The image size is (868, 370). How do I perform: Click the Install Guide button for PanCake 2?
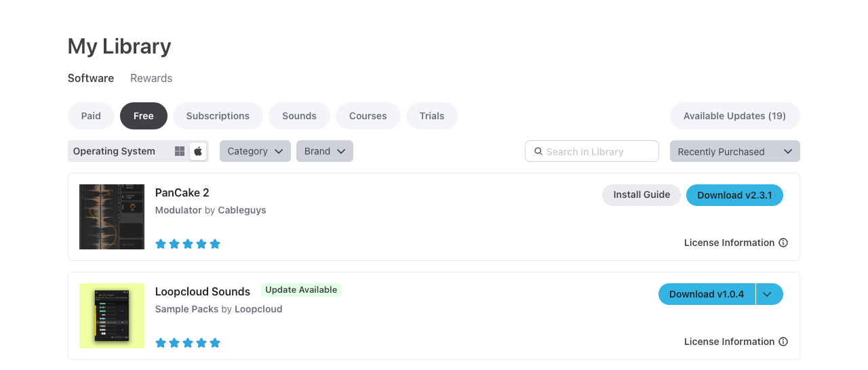click(x=641, y=195)
